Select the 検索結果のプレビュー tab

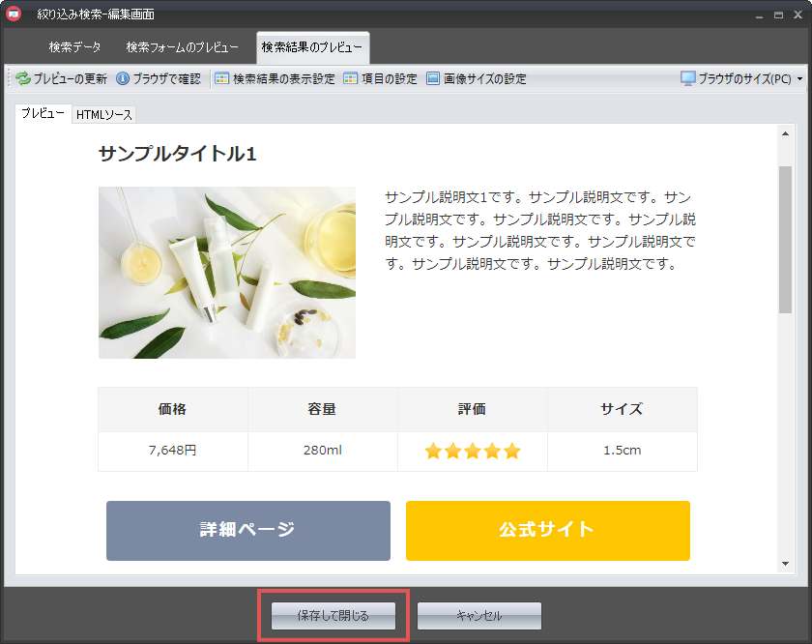312,47
